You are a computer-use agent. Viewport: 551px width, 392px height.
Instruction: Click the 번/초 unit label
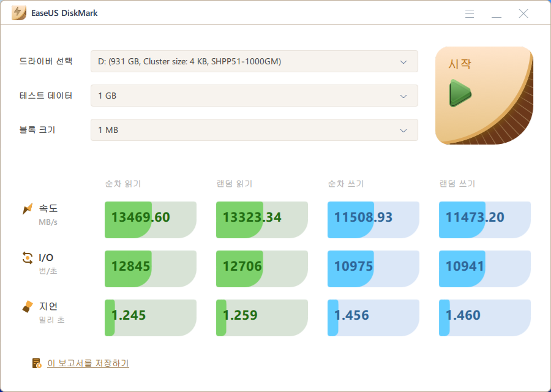click(x=48, y=271)
